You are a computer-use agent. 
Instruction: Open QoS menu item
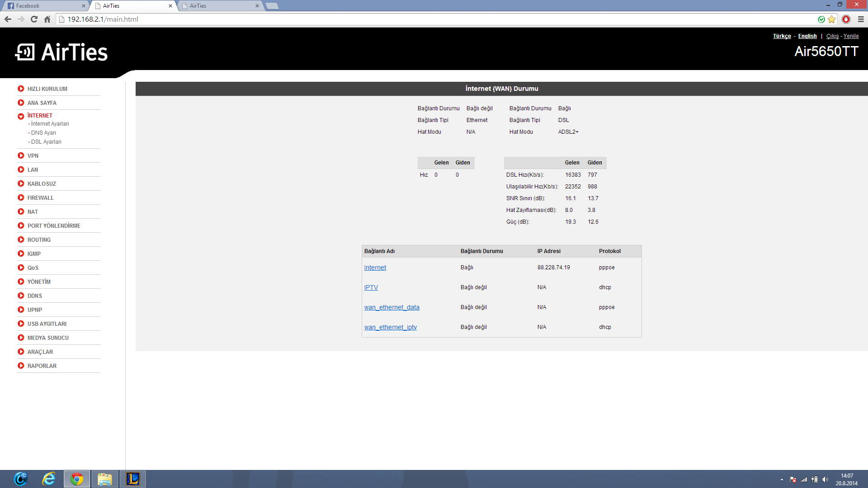(x=33, y=268)
